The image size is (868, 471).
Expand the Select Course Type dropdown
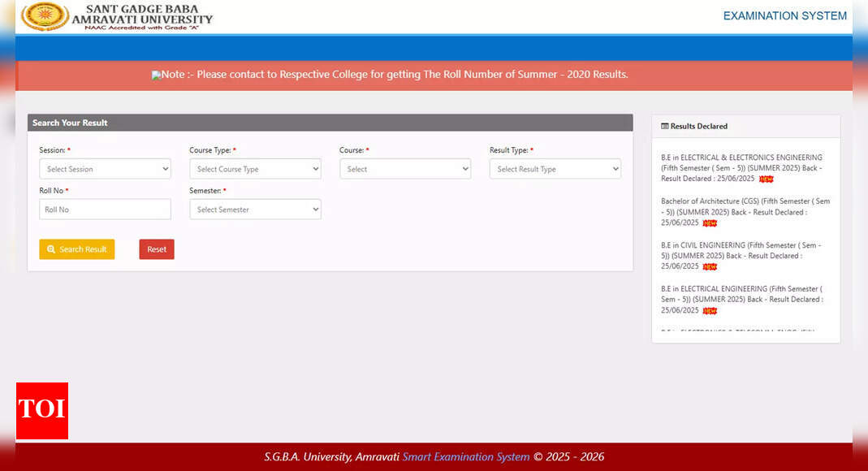(255, 169)
